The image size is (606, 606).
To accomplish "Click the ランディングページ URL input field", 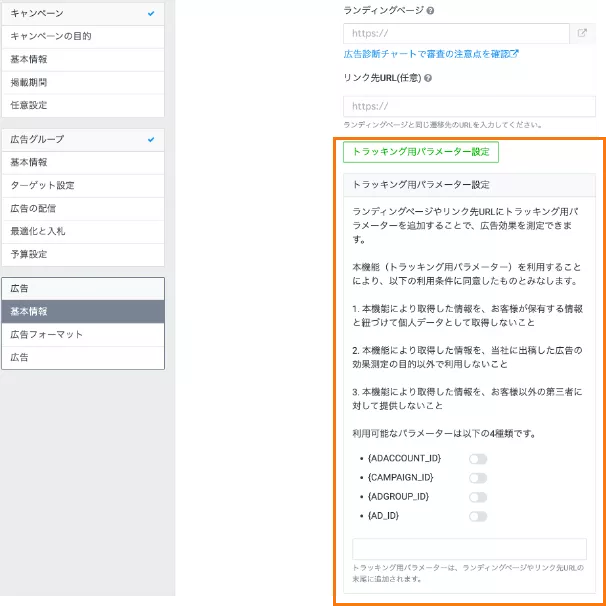I will (456, 34).
